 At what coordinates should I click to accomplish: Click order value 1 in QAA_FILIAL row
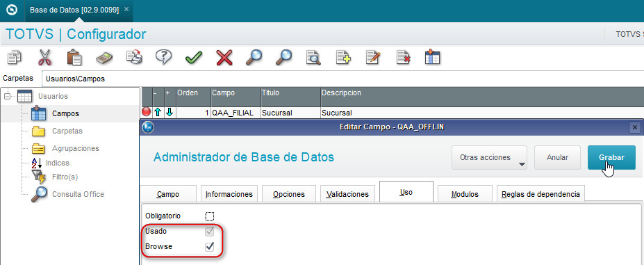193,113
